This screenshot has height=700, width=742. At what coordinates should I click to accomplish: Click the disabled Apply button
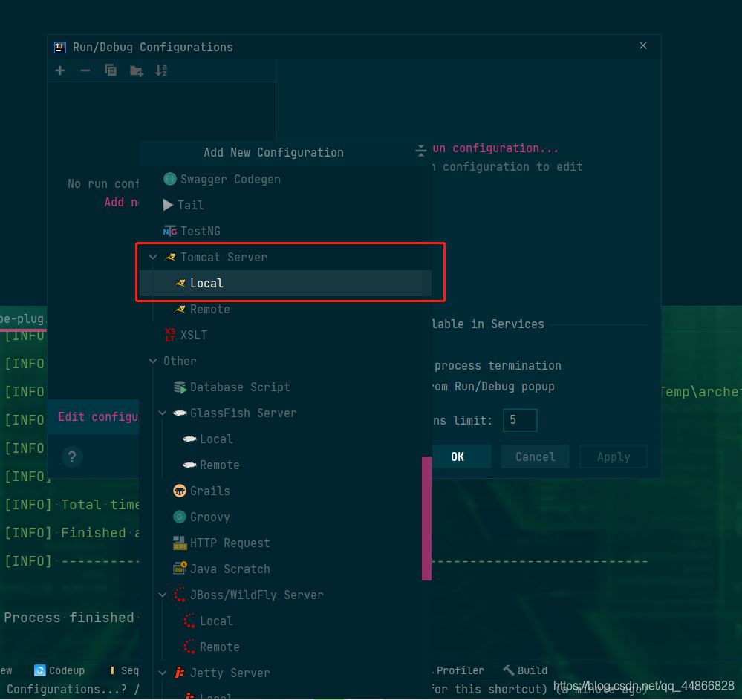(x=614, y=457)
